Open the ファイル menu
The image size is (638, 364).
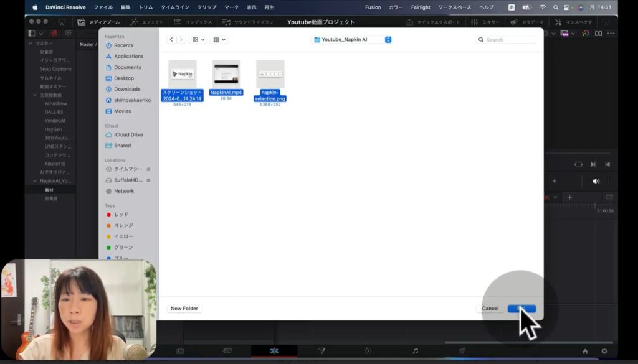pos(103,7)
